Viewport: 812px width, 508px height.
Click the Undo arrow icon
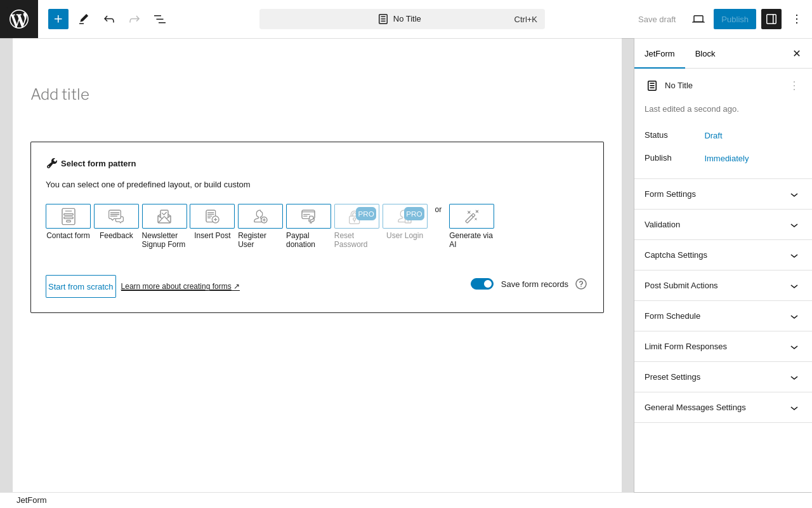coord(109,19)
